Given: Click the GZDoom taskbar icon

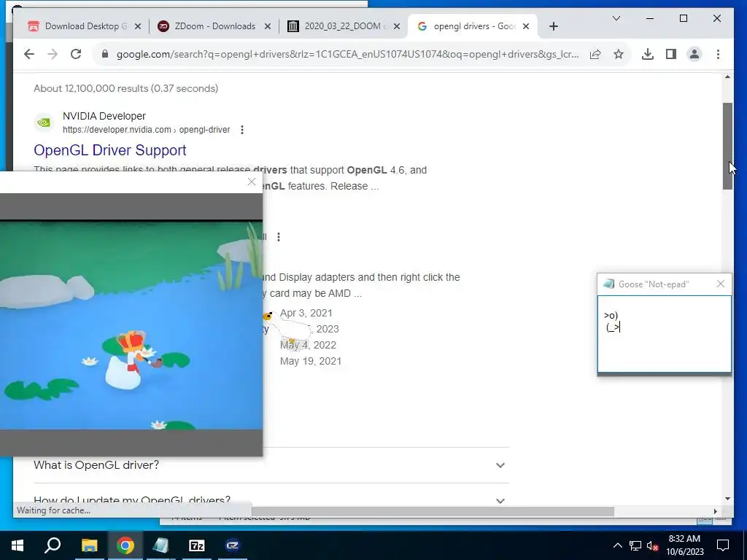Looking at the screenshot, I should [x=233, y=545].
